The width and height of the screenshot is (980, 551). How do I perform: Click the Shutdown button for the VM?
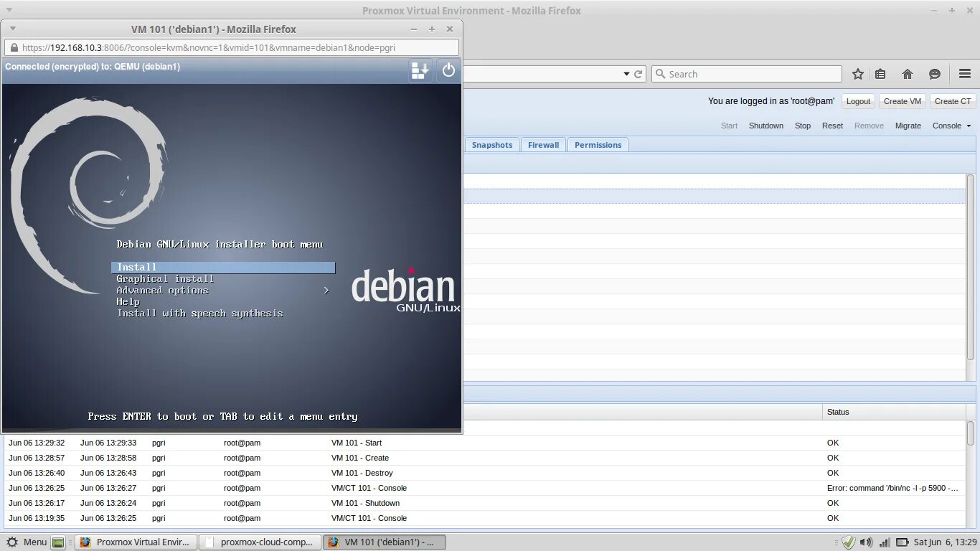pos(766,126)
